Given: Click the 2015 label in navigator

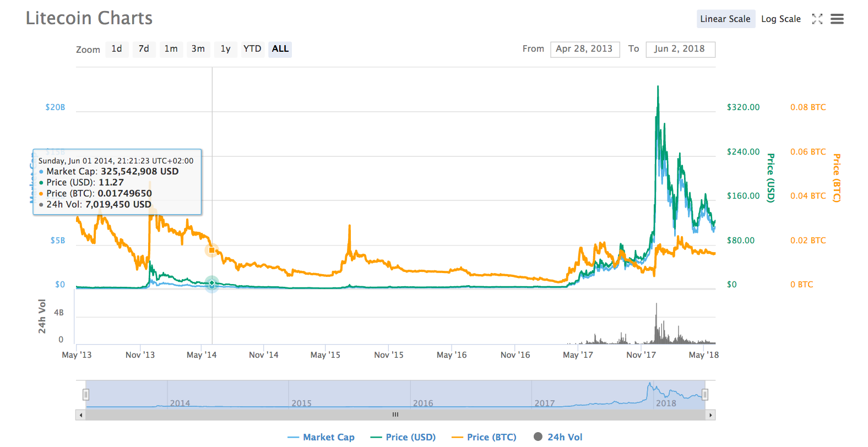Looking at the screenshot, I should [x=301, y=404].
